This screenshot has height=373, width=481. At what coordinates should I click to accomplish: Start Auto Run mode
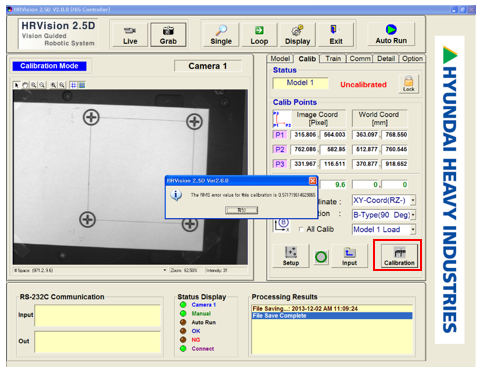pos(391,34)
